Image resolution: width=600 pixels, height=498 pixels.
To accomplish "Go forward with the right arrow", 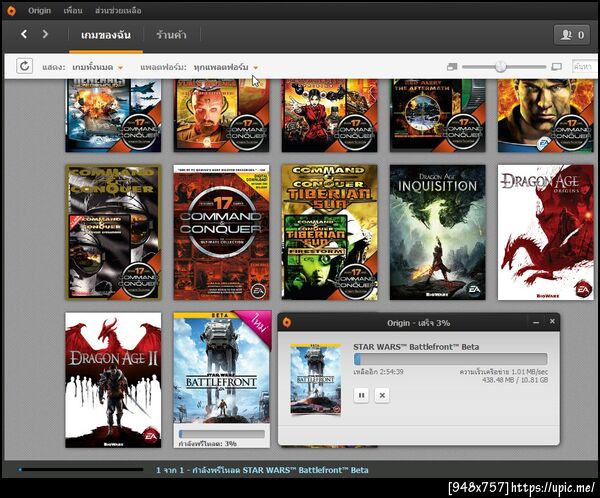I will (45, 34).
